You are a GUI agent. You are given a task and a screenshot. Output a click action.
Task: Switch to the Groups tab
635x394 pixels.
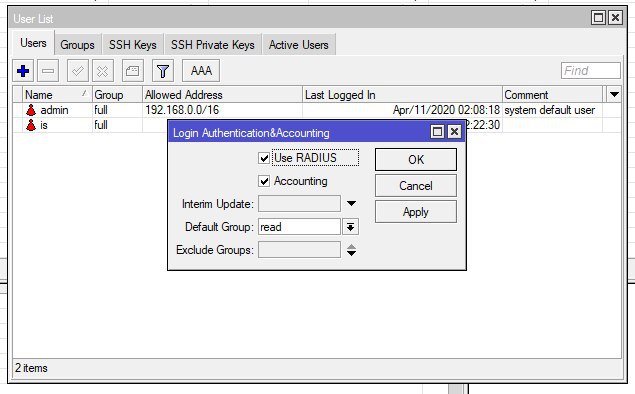coord(77,45)
